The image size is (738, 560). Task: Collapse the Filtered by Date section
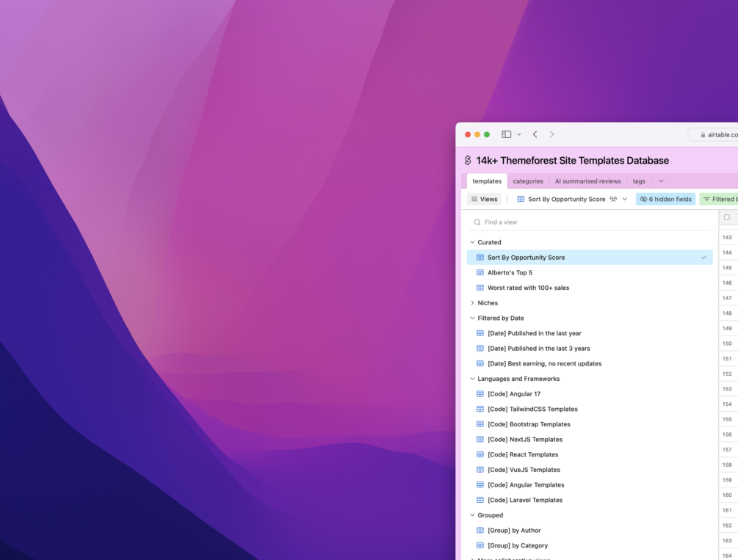[x=472, y=318]
